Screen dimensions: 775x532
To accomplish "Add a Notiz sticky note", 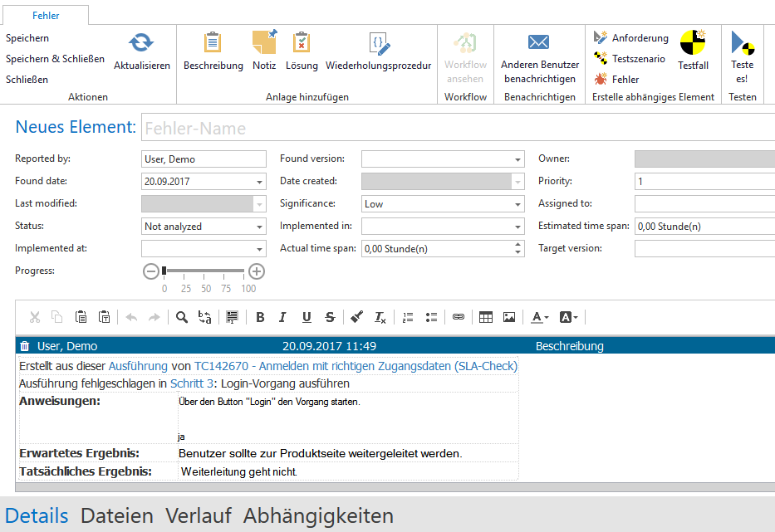I will [x=264, y=44].
